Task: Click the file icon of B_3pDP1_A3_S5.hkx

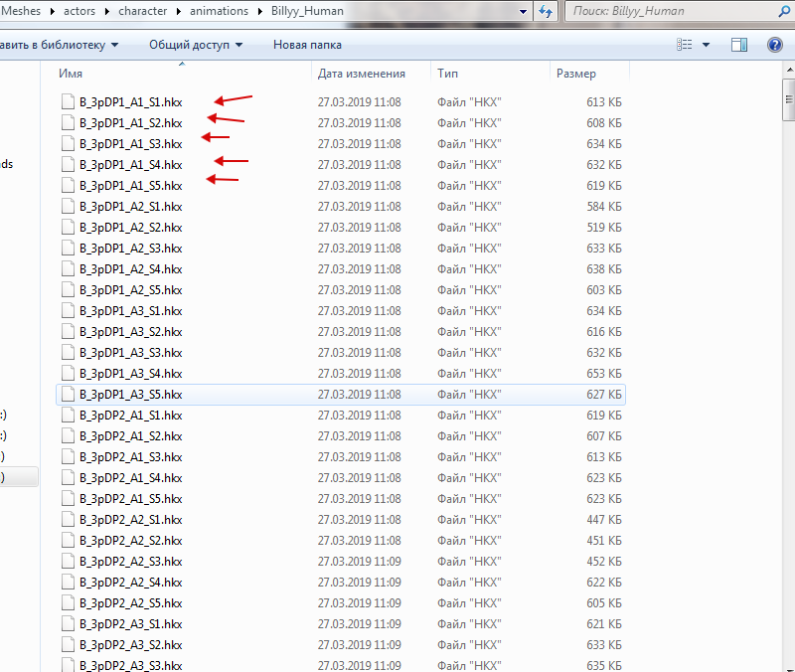Action: pyautogui.click(x=68, y=395)
